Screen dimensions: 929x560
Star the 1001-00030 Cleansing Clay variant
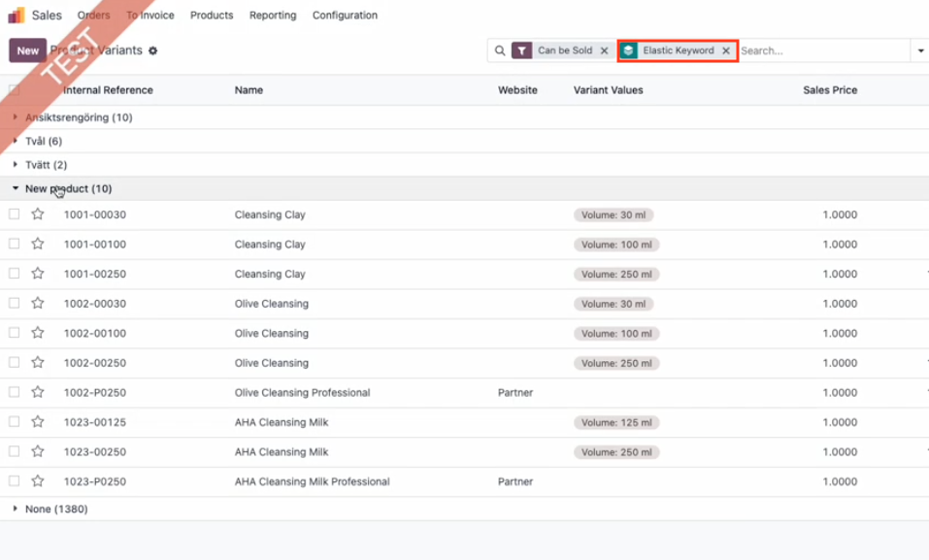click(x=38, y=214)
